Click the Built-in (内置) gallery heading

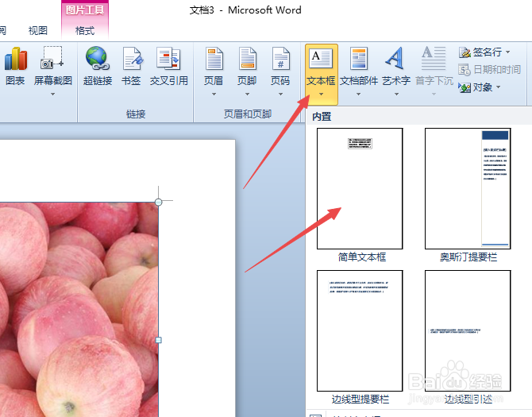coord(322,117)
